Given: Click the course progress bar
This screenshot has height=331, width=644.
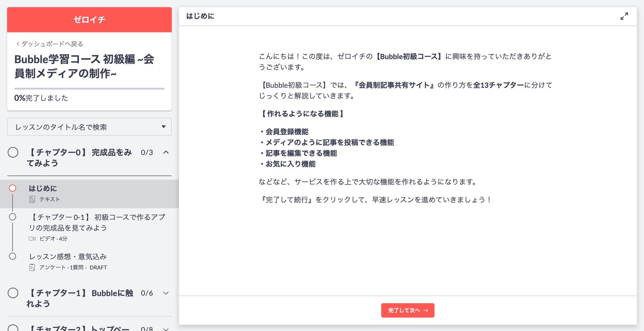Looking at the screenshot, I should coord(89,89).
